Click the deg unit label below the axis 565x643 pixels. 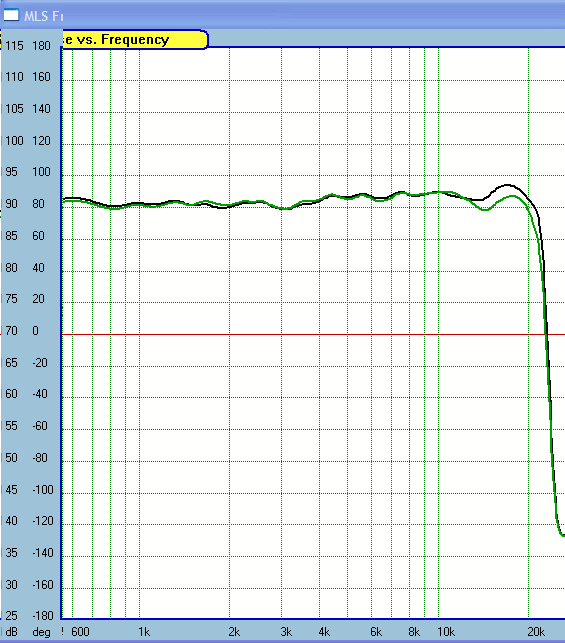(41, 632)
